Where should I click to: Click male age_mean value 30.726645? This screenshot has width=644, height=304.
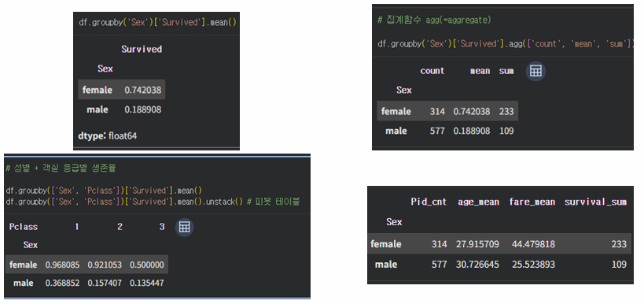click(x=477, y=264)
